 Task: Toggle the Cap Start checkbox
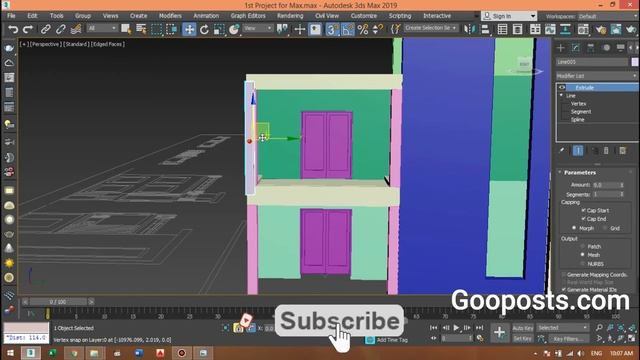[584, 210]
